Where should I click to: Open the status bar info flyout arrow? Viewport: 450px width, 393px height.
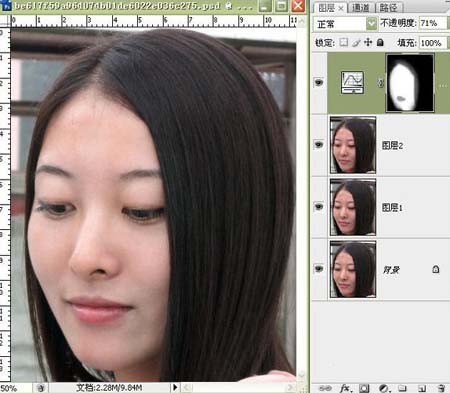tap(175, 387)
